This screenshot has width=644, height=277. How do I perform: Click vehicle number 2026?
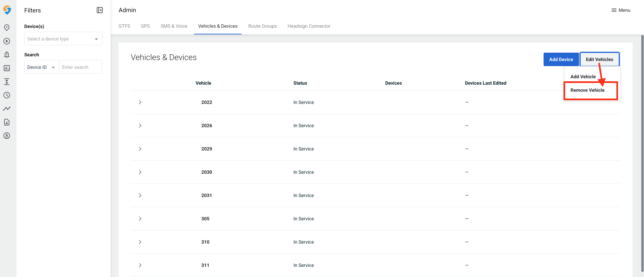coord(207,126)
